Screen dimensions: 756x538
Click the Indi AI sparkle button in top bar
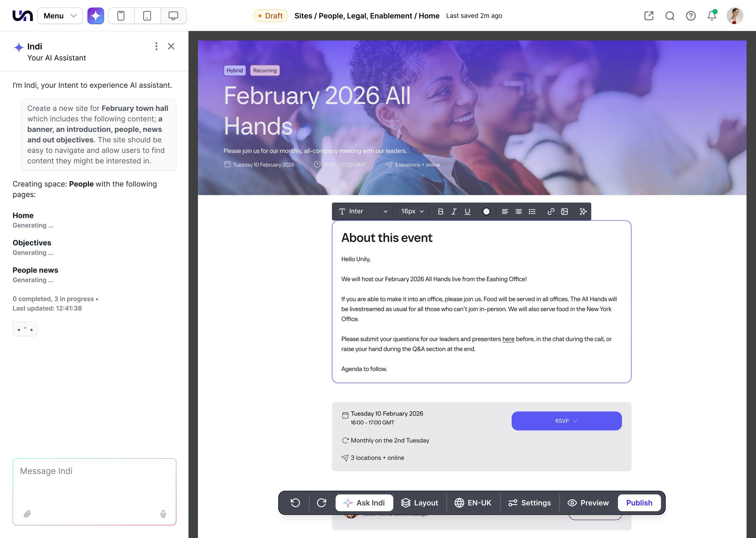[95, 15]
